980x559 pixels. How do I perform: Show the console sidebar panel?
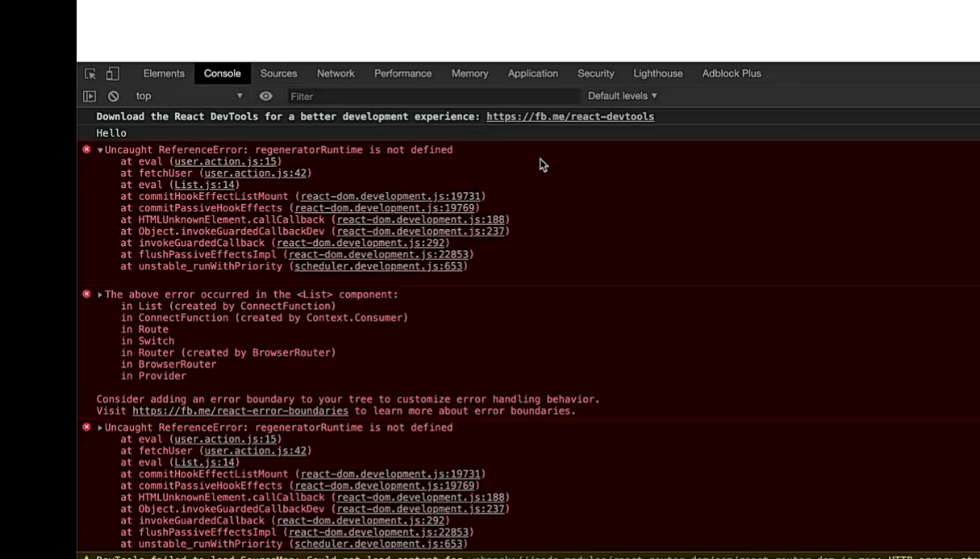pyautogui.click(x=90, y=96)
